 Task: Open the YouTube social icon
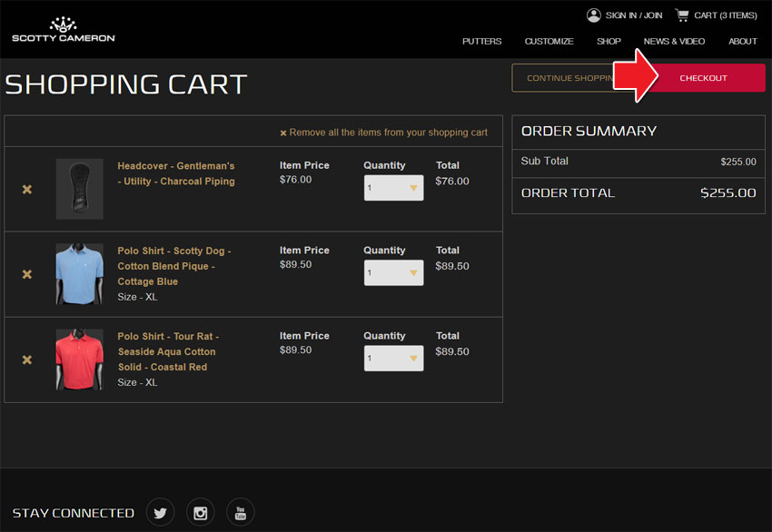click(x=241, y=512)
